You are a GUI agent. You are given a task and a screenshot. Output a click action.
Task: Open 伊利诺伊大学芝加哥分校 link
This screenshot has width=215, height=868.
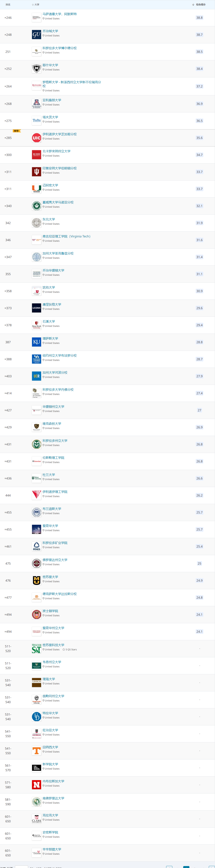(x=59, y=134)
